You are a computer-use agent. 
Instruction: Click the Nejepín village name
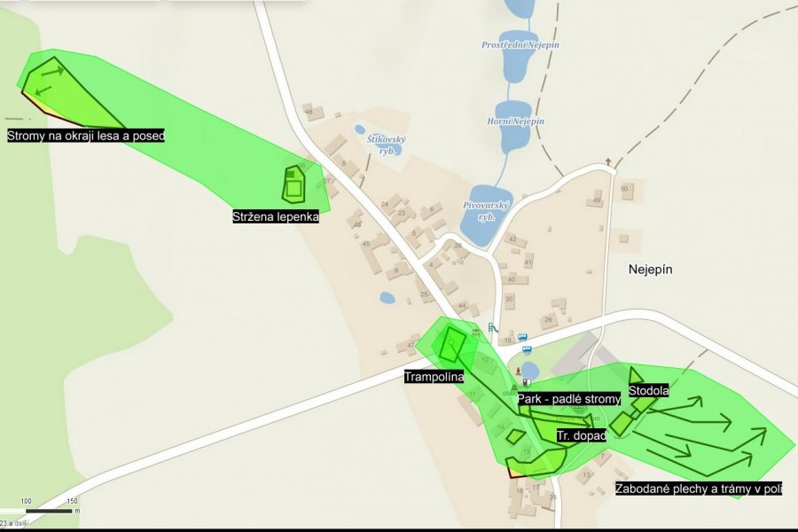coord(651,270)
